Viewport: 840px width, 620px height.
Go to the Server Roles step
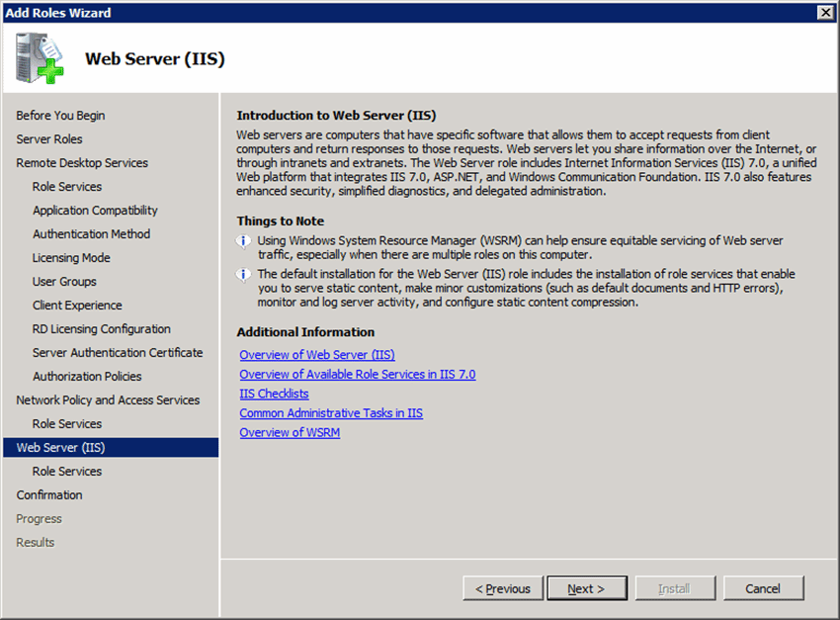[x=49, y=139]
